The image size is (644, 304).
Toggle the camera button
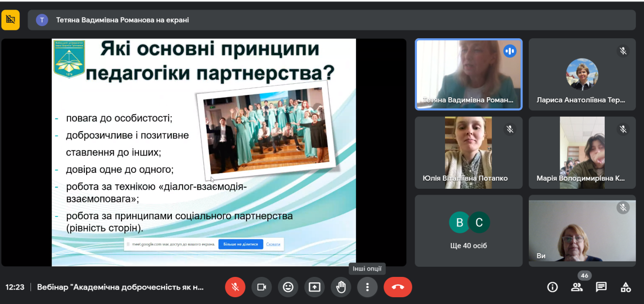tap(261, 287)
